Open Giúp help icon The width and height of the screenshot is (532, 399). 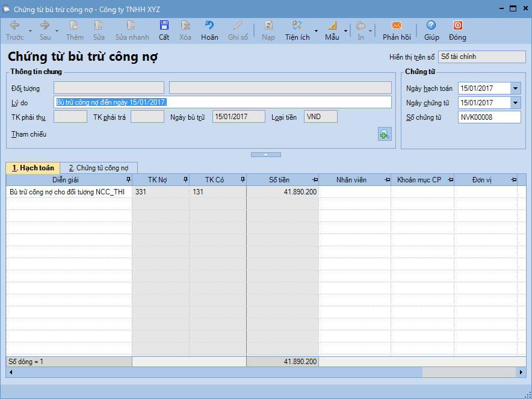click(431, 25)
